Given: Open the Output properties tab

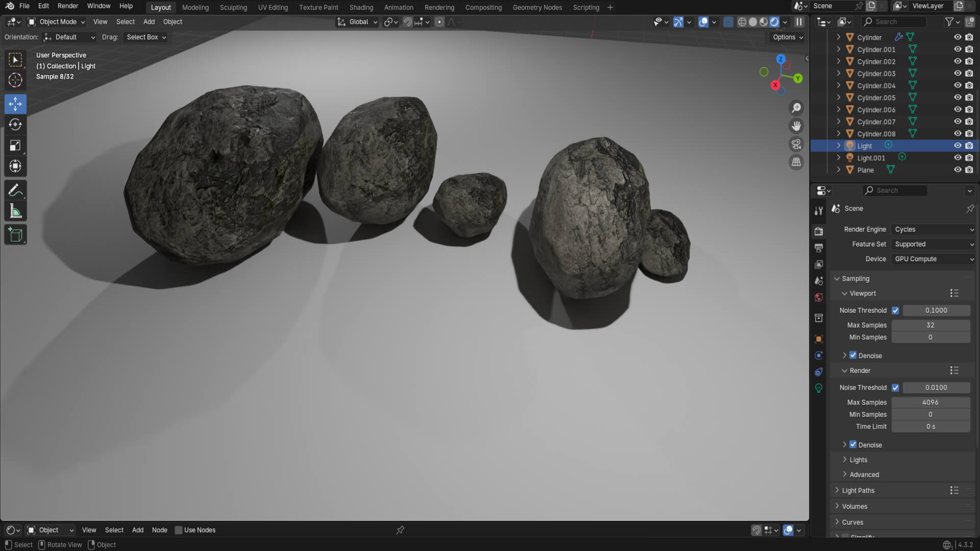Looking at the screenshot, I should click(819, 248).
